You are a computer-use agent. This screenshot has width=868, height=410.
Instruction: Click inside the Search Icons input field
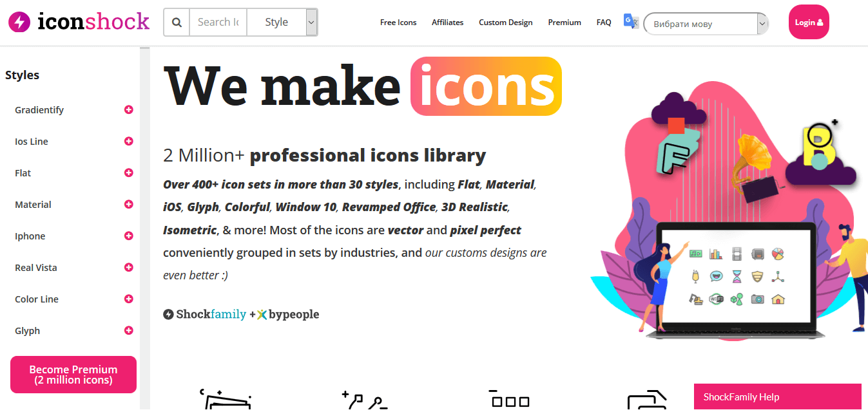[x=218, y=23]
